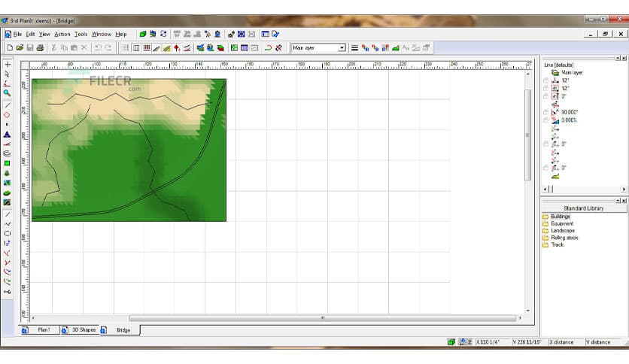Click the vertical scrollbar thumb beside canvas

click(528, 135)
